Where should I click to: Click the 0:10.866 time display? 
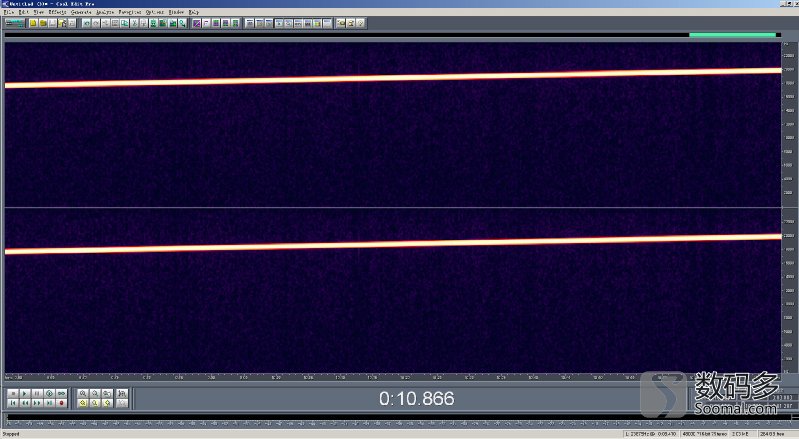click(416, 398)
